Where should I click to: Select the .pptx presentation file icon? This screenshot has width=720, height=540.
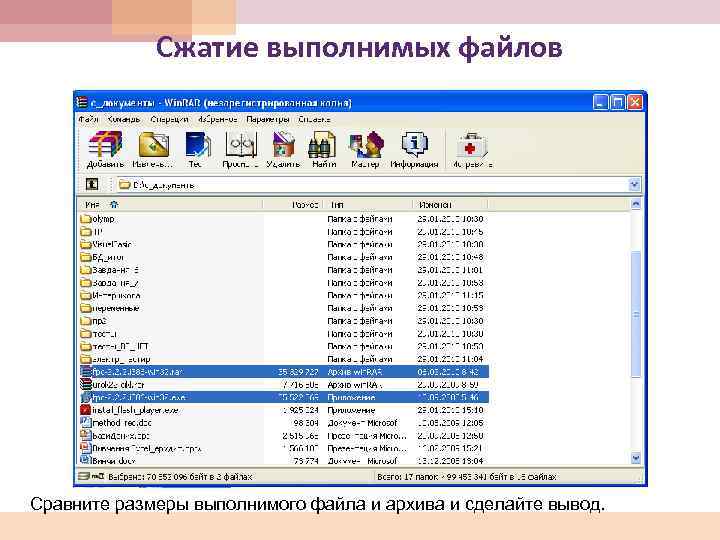click(x=86, y=448)
